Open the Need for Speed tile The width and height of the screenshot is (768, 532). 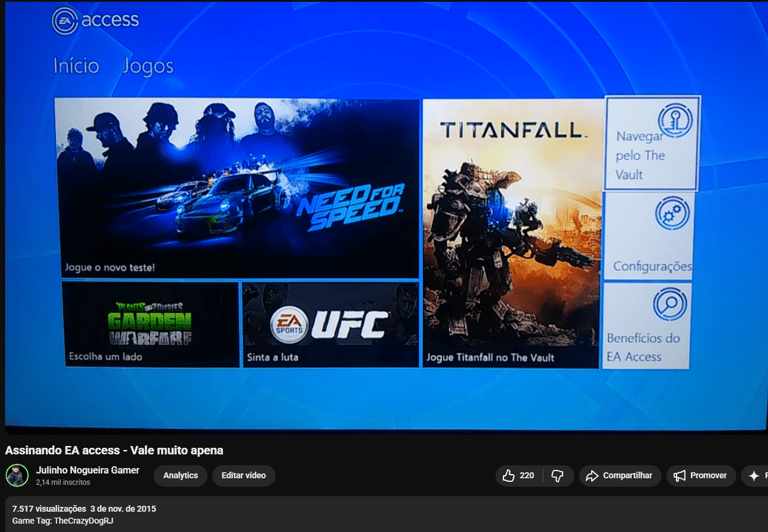[237, 188]
